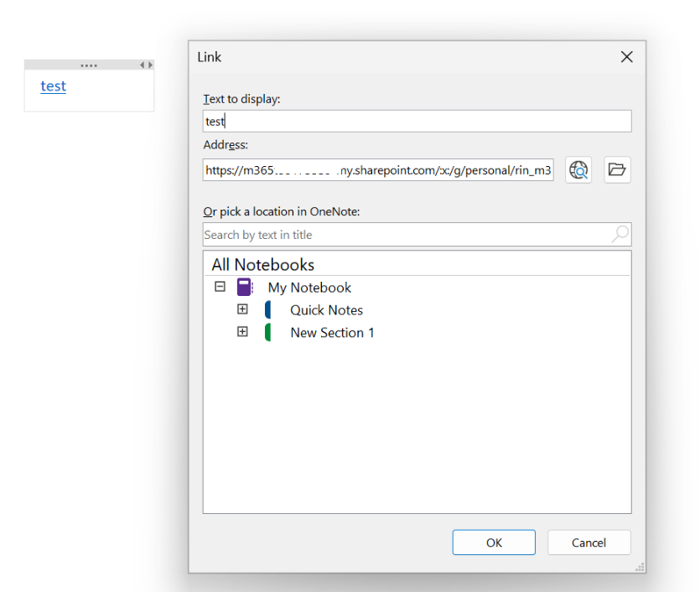Click the blue Quick Notes section icon
This screenshot has width=700, height=592.
(268, 310)
